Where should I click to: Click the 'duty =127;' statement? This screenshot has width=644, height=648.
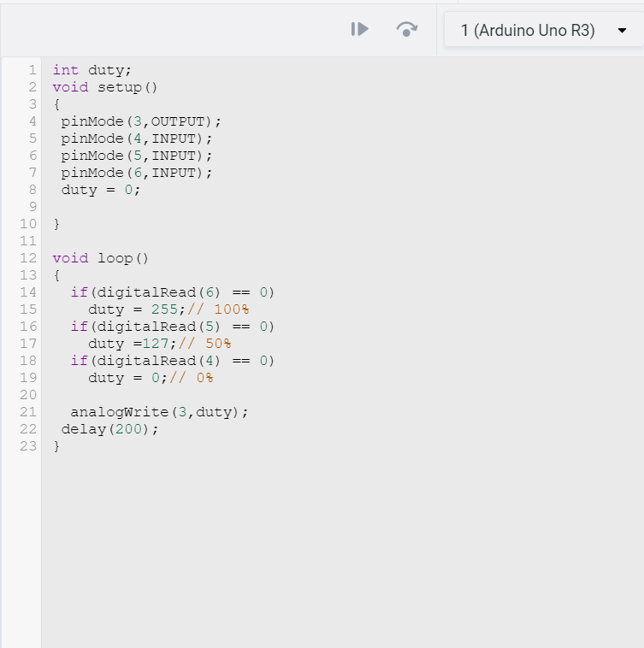pos(133,345)
